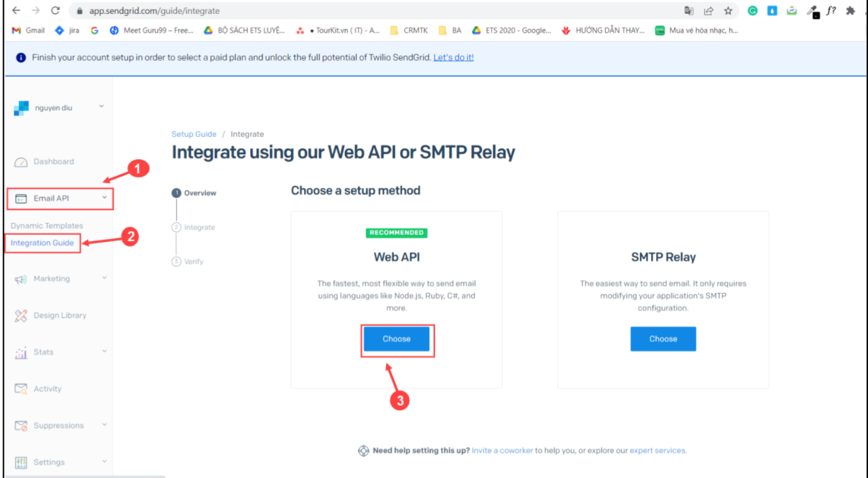Open the Gmail bookmark
Viewport: 868px width, 478px height.
pos(28,30)
